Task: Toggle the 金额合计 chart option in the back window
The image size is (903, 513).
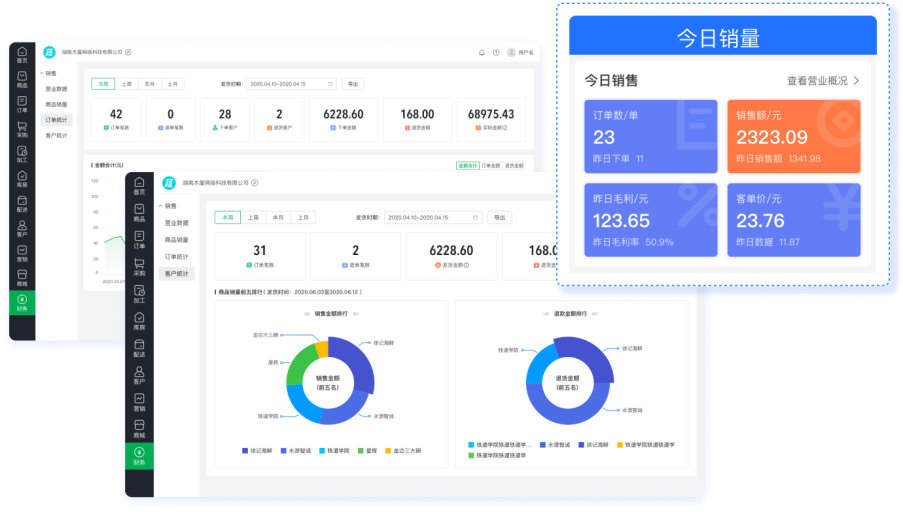Action: [x=467, y=165]
